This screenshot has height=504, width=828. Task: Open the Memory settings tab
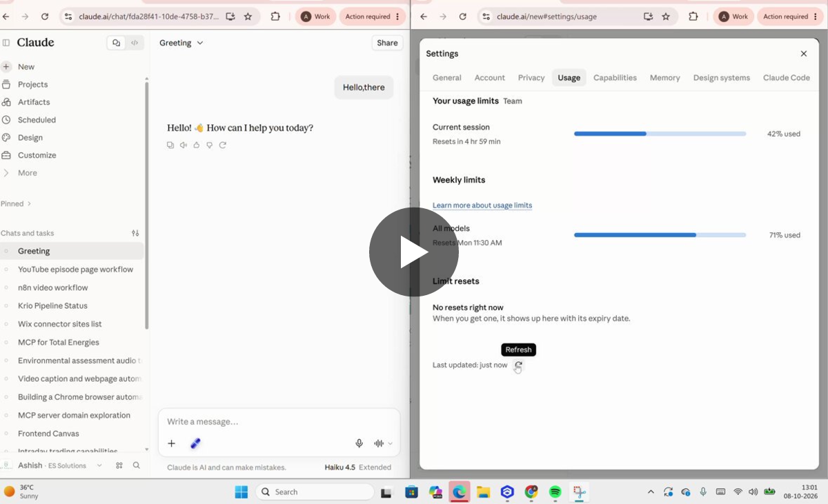point(665,78)
